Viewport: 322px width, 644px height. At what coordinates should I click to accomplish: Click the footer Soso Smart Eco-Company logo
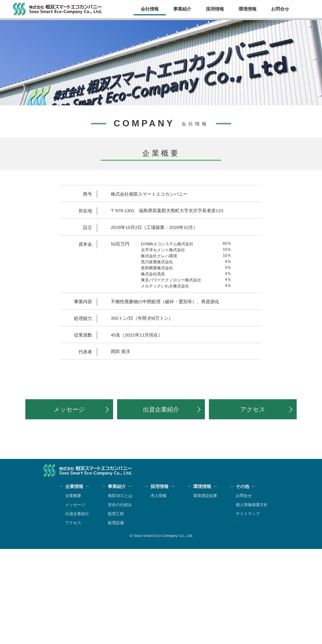pyautogui.click(x=88, y=470)
